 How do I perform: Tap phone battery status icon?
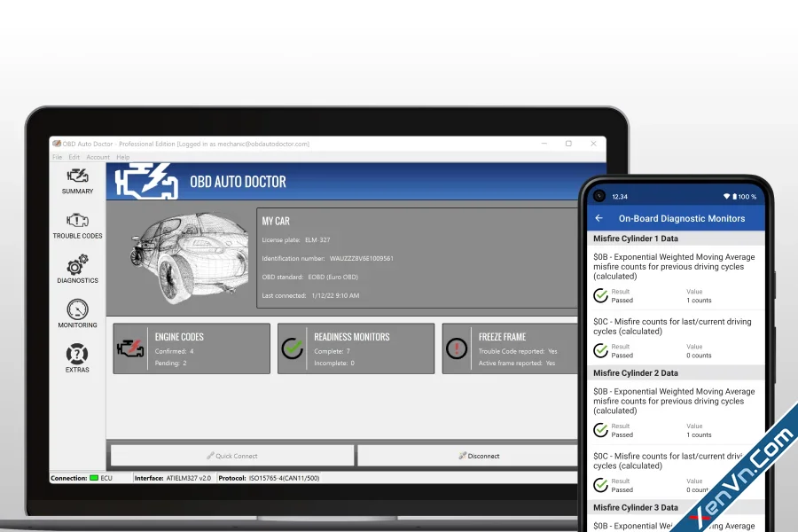(734, 197)
